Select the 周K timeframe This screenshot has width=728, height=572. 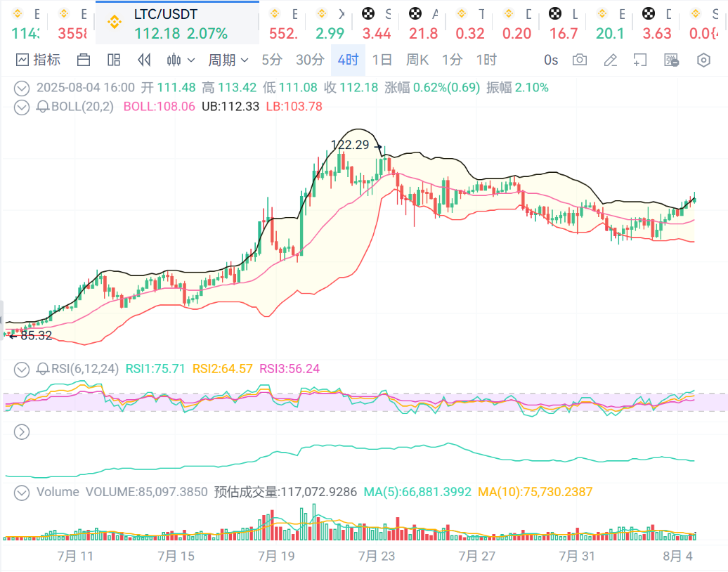coord(417,60)
